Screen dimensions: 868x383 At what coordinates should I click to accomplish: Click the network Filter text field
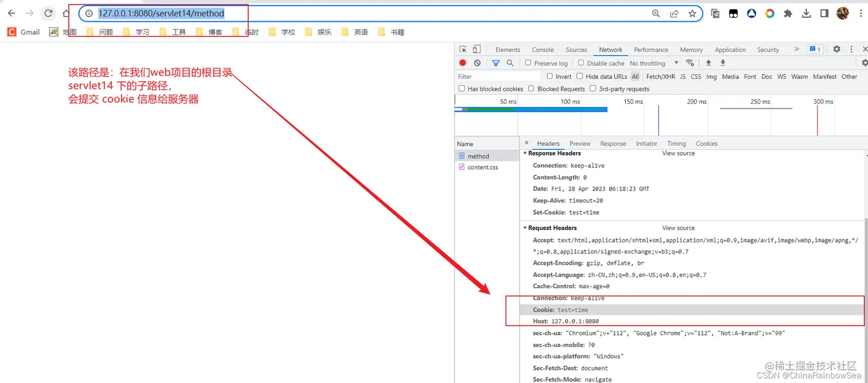pyautogui.click(x=497, y=76)
